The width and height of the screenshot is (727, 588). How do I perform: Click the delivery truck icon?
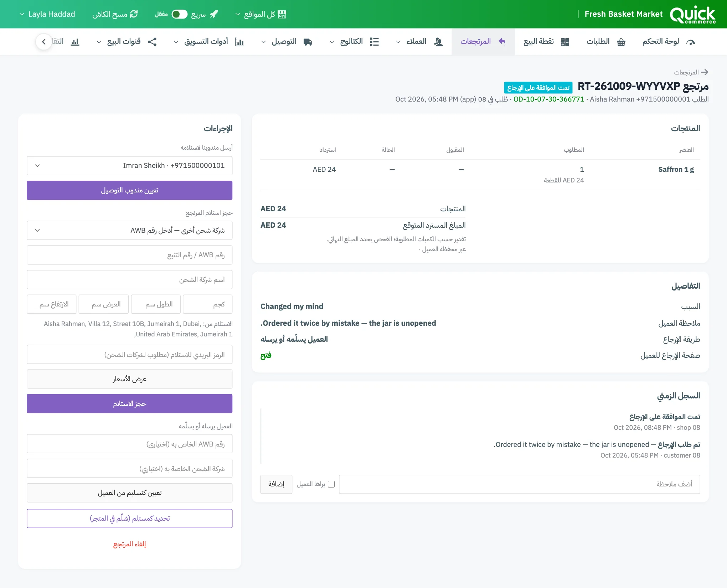tap(308, 42)
